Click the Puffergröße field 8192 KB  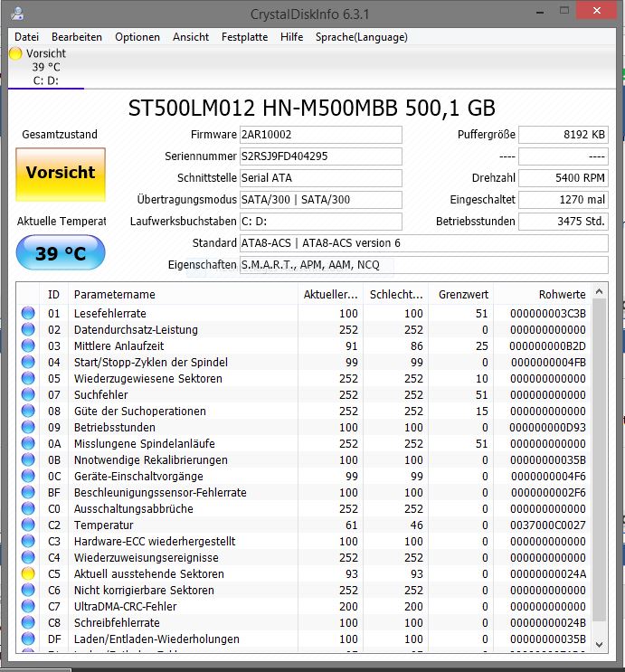(x=563, y=135)
